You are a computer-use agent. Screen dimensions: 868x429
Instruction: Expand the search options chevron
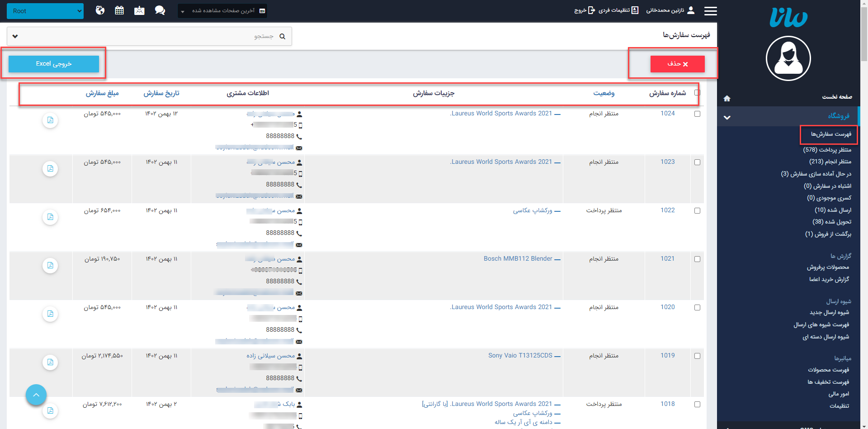click(x=15, y=36)
